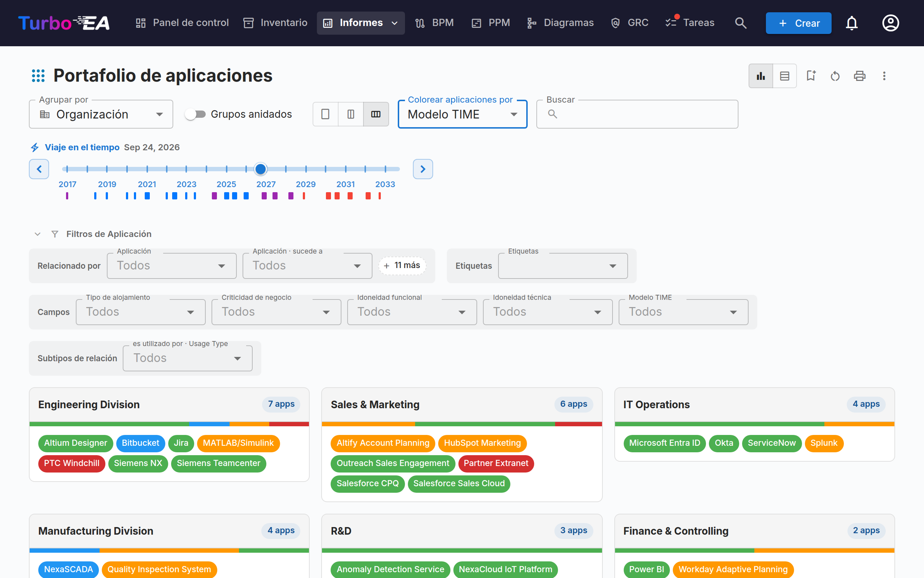Print the portfolio report
This screenshot has height=578, width=924.
pyautogui.click(x=859, y=76)
